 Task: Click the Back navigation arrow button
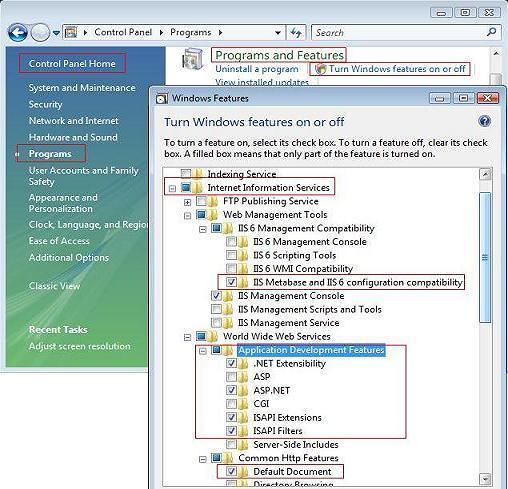click(x=18, y=33)
